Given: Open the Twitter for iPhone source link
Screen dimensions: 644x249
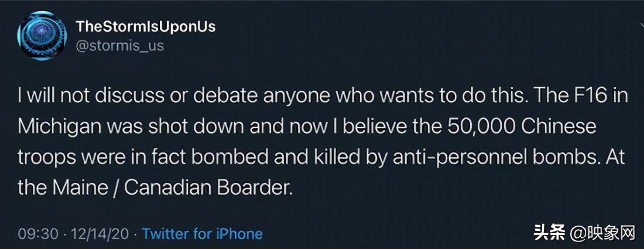Looking at the screenshot, I should point(203,234).
